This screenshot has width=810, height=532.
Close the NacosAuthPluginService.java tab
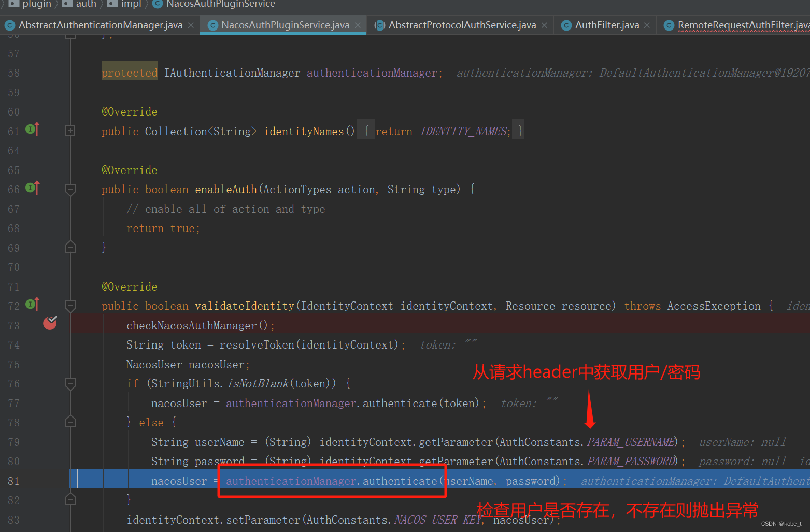(x=358, y=25)
